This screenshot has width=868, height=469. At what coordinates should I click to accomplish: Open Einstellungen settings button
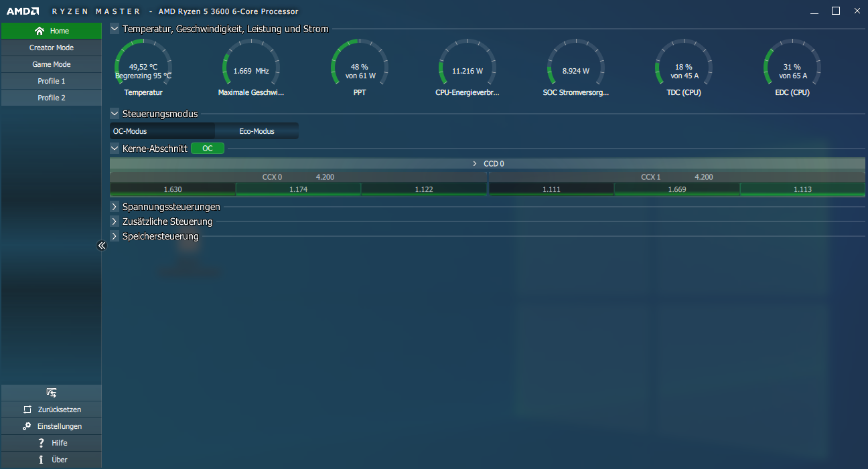[52, 426]
